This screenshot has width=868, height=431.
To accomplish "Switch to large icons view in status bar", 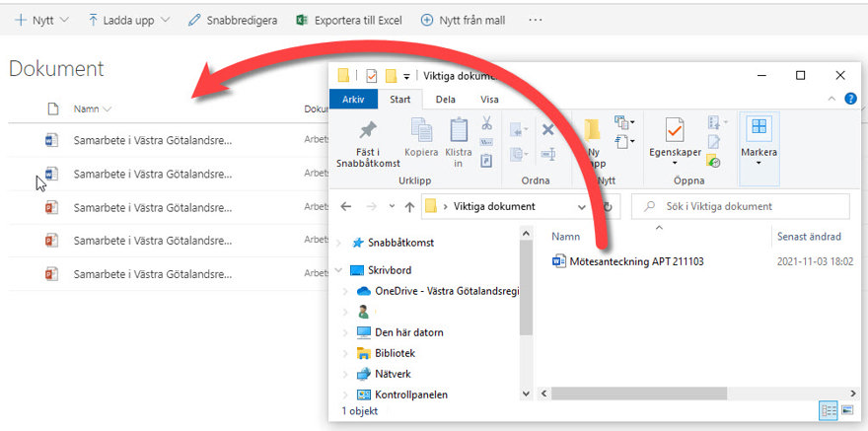I will pyautogui.click(x=846, y=409).
